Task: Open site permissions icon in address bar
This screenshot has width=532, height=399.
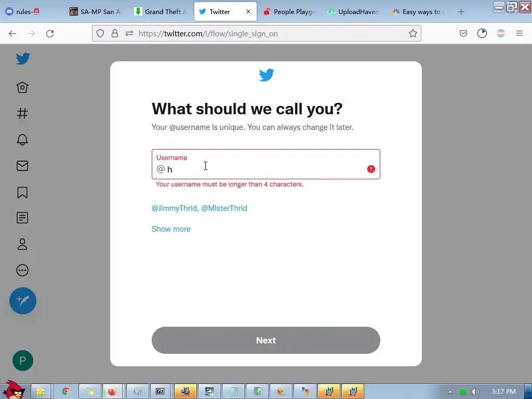Action: (x=129, y=33)
